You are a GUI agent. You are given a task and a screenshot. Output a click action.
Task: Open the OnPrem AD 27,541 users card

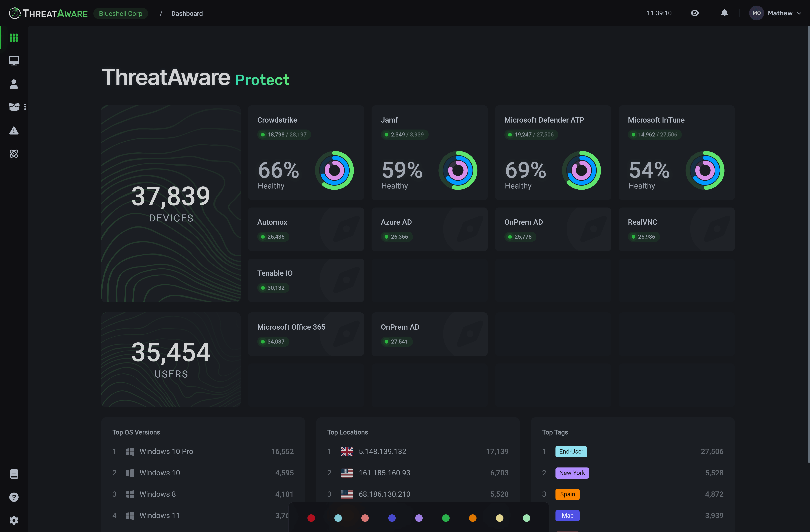pyautogui.click(x=429, y=334)
